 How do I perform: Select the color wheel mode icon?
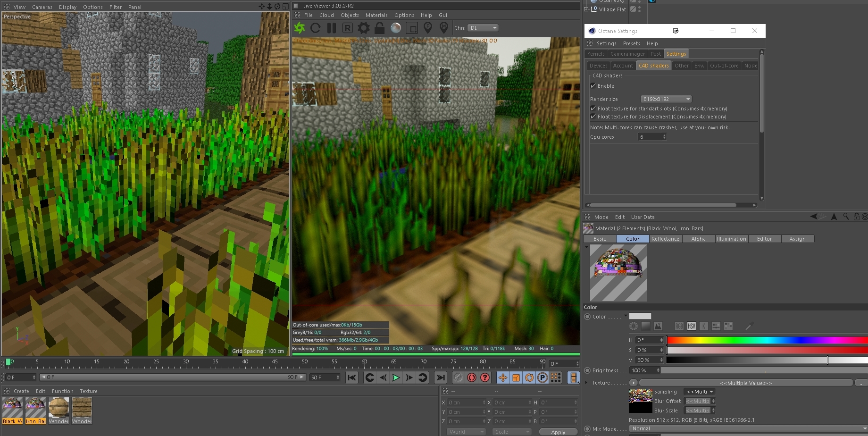coord(634,326)
